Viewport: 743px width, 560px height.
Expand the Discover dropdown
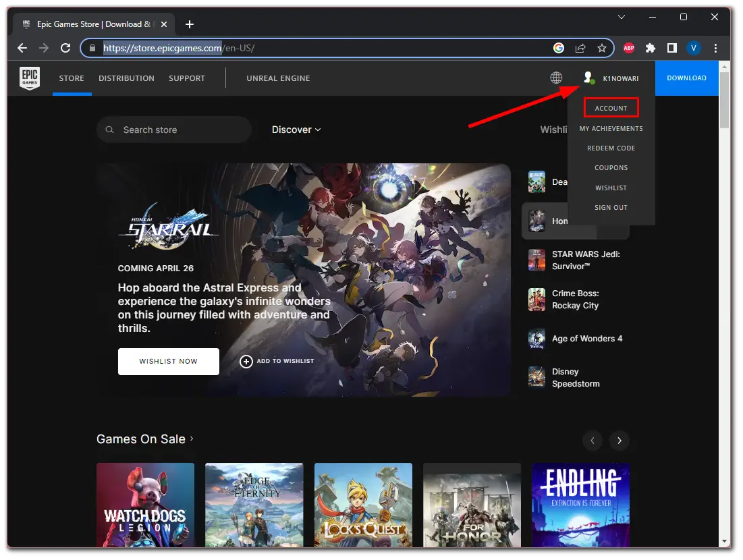[296, 130]
